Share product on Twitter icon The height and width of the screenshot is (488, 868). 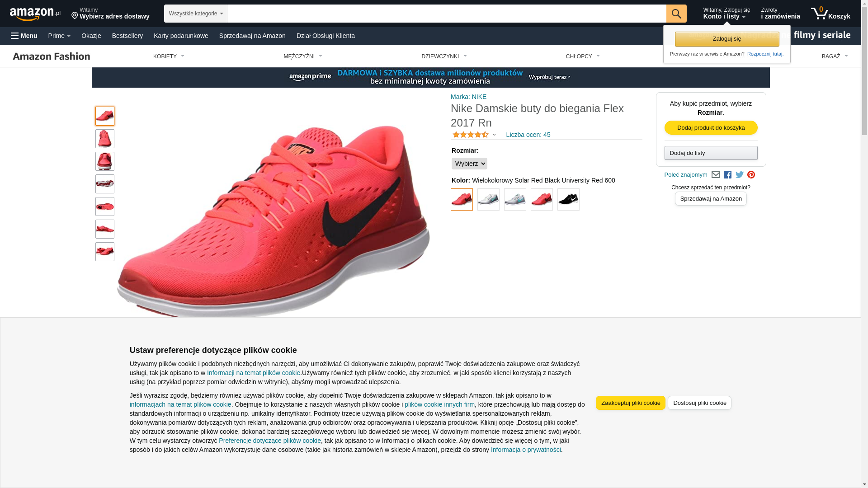(x=739, y=175)
